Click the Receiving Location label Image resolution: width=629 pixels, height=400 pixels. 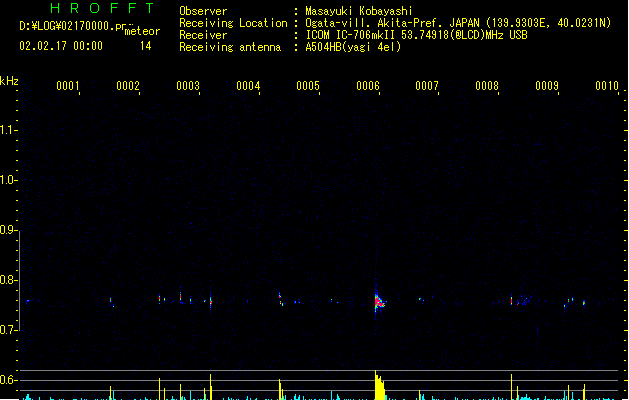pos(233,23)
